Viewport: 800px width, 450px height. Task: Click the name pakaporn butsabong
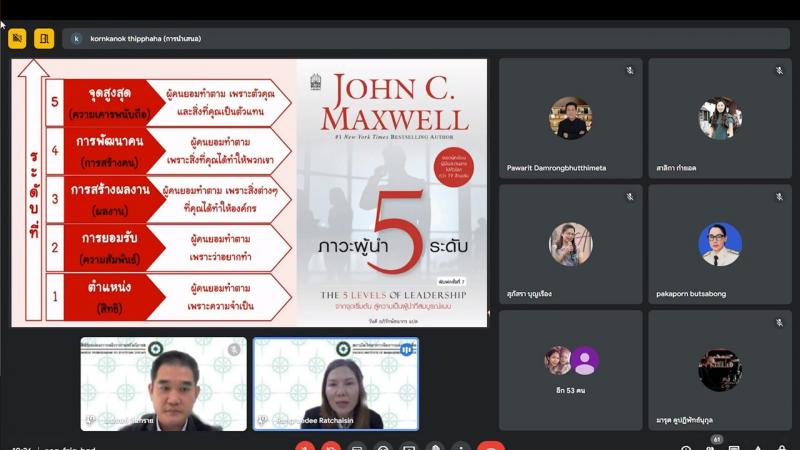(x=691, y=294)
